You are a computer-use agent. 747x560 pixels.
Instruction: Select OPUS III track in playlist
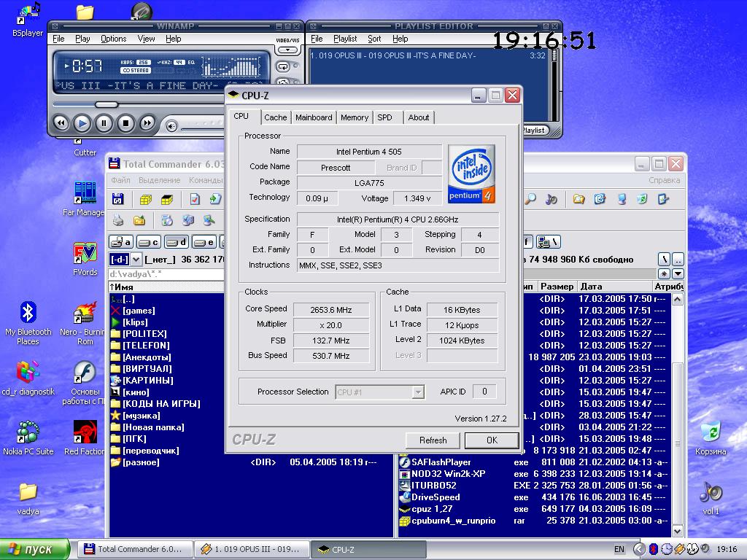pyautogui.click(x=427, y=55)
